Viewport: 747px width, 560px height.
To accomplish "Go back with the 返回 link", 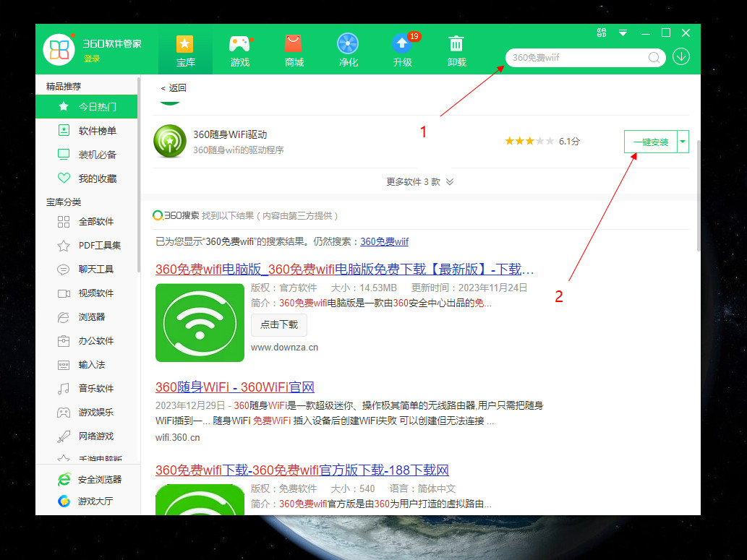I will click(x=174, y=88).
